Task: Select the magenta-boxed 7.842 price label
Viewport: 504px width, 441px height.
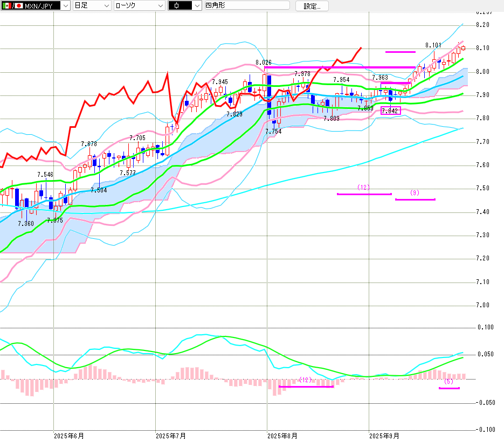Action: [x=390, y=111]
